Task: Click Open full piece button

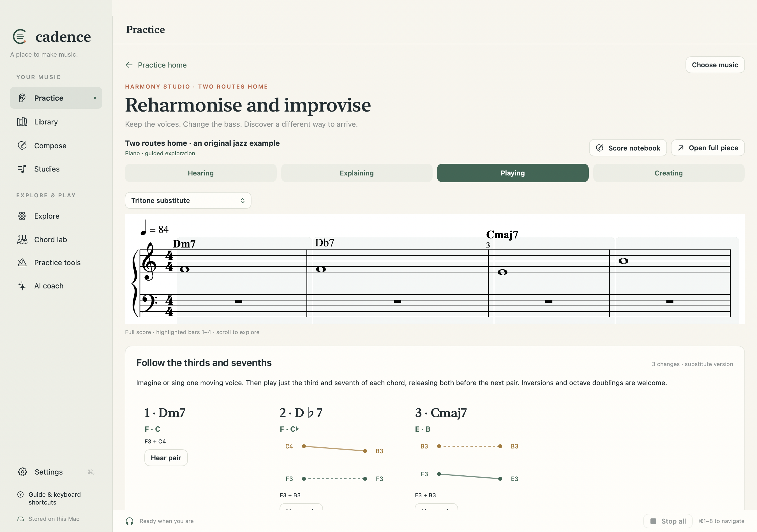Action: (708, 148)
